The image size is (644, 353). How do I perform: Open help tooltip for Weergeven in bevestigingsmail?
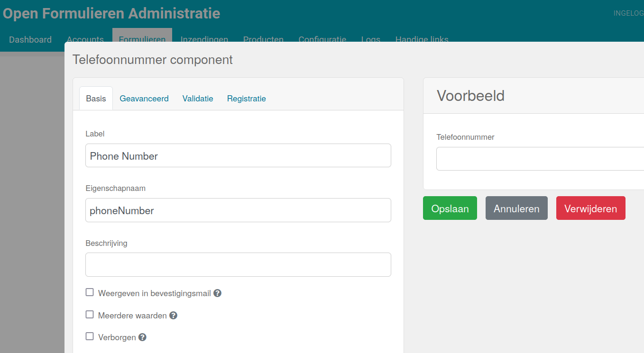tap(217, 293)
